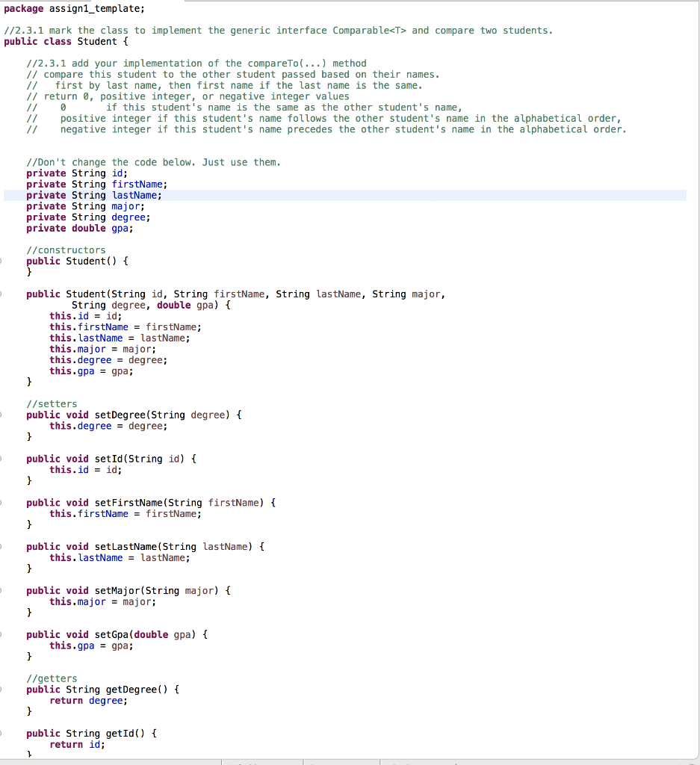Click the this.major = major assignment line
This screenshot has height=765, width=700.
click(x=101, y=349)
